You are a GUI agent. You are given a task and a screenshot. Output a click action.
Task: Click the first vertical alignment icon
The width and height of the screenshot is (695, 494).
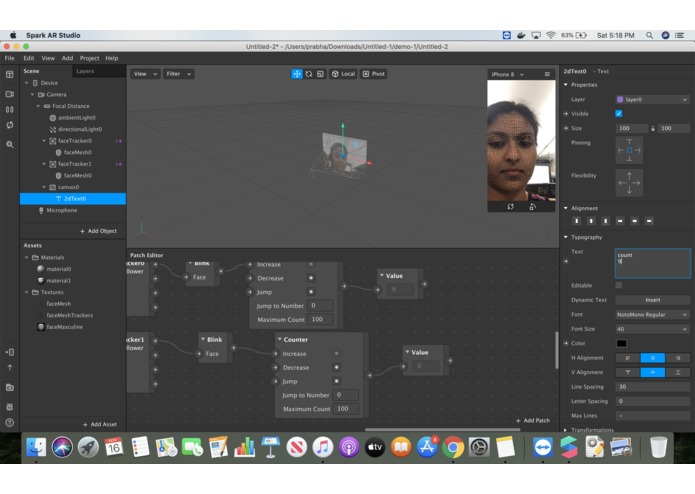[577, 221]
